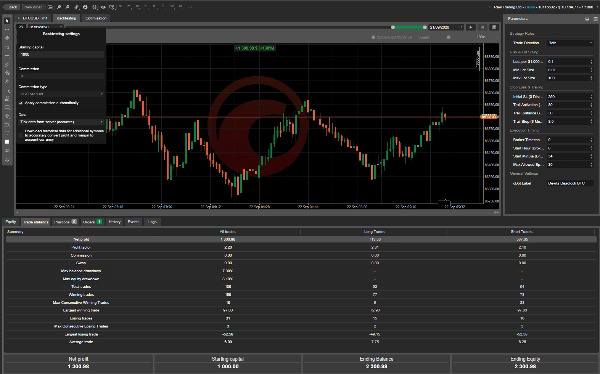Viewport: 600px width, 374px height.
Task: Toggle the Apply commission immediately checkbox
Action: [x=21, y=103]
